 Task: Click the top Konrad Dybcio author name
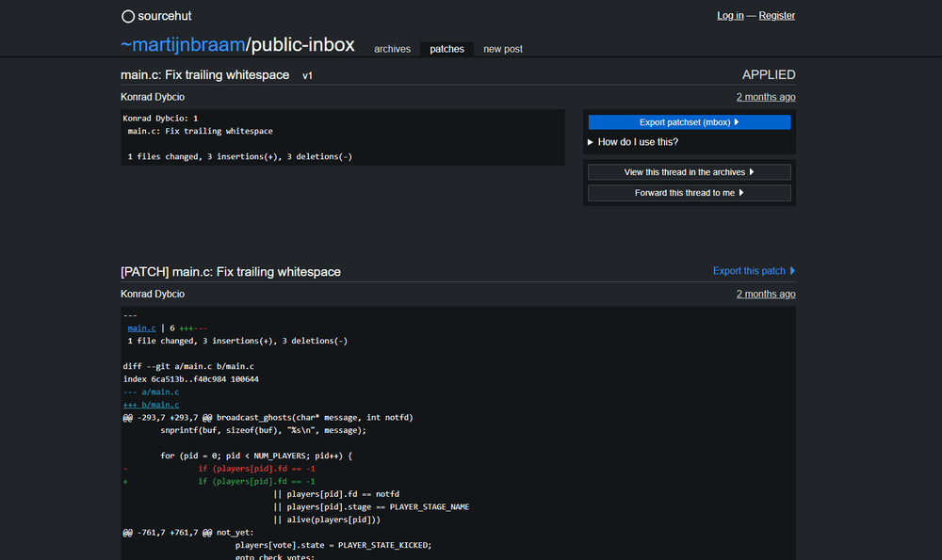(x=153, y=97)
